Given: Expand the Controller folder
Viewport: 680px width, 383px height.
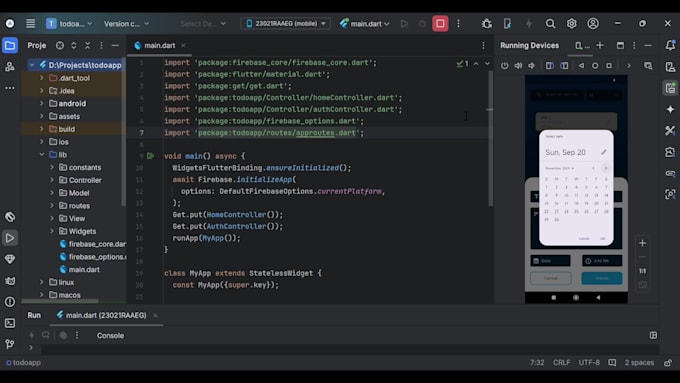Looking at the screenshot, I should pyautogui.click(x=52, y=180).
